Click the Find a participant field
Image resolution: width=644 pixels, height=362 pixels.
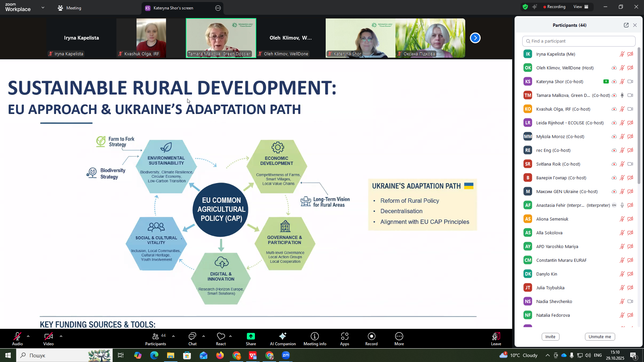click(x=579, y=41)
